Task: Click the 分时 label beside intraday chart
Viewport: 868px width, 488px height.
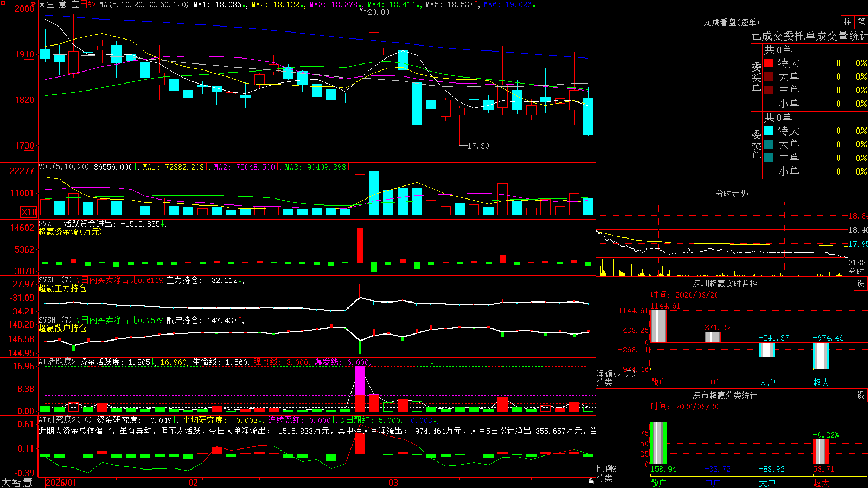Action: pos(857,272)
